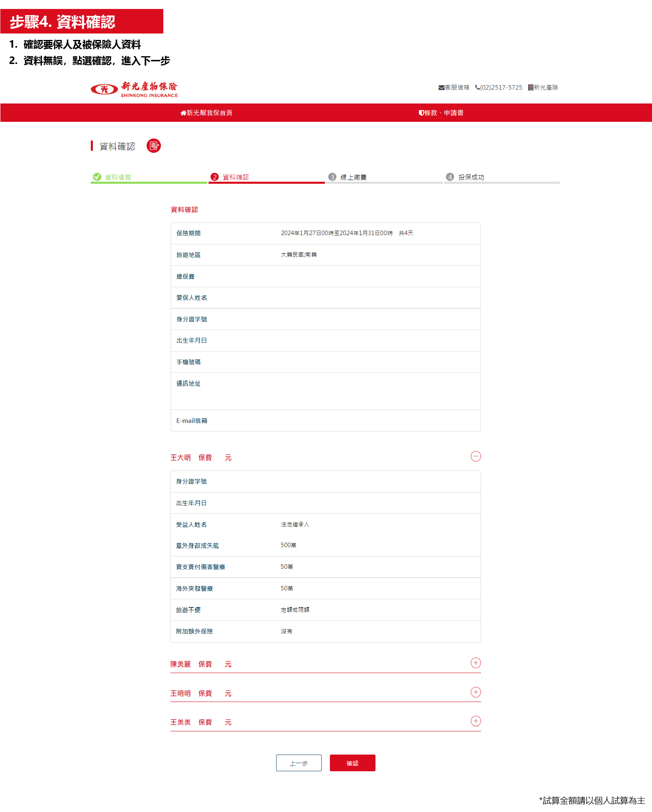The height and width of the screenshot is (812, 652).
Task: Collapse the 王大明 insured section
Action: pos(476,456)
